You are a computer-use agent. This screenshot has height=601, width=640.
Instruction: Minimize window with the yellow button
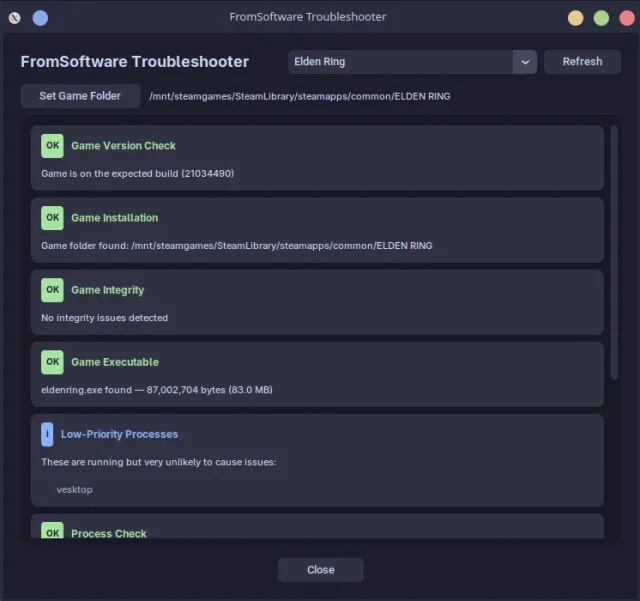[576, 18]
